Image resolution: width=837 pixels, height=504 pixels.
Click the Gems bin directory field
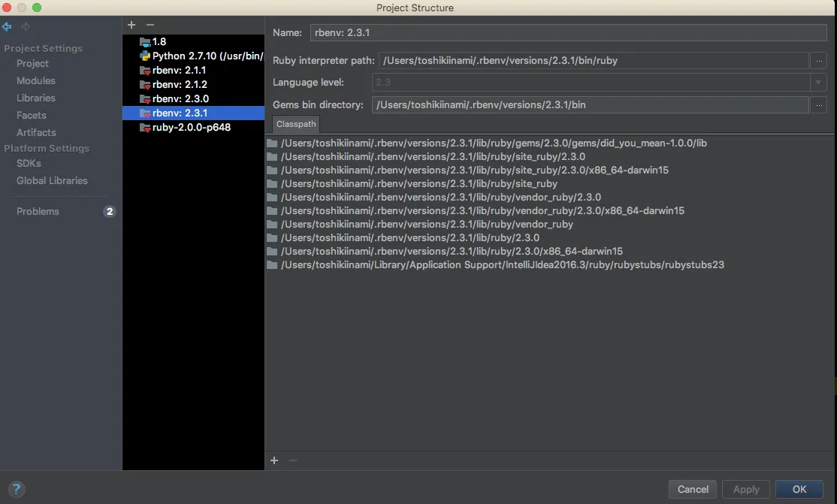coord(590,104)
